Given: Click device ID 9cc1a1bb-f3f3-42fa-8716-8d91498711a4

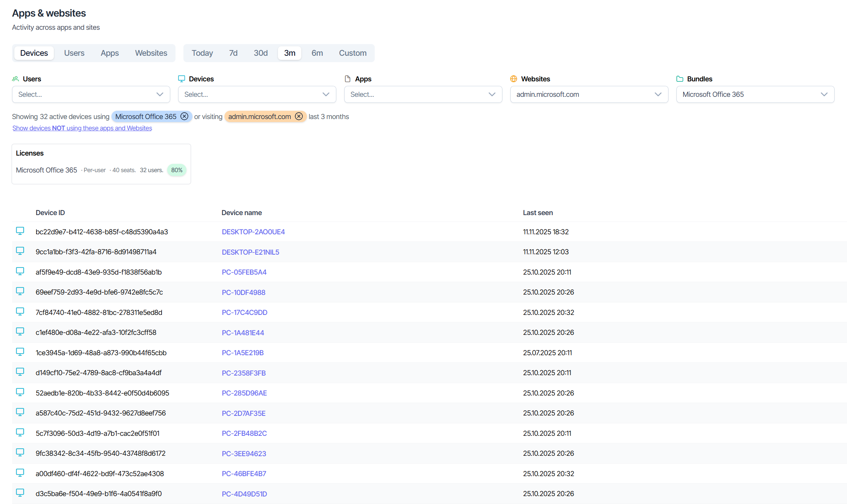Looking at the screenshot, I should pos(96,252).
